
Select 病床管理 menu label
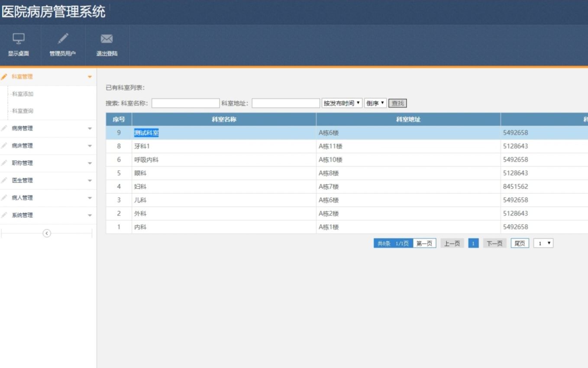(x=22, y=146)
